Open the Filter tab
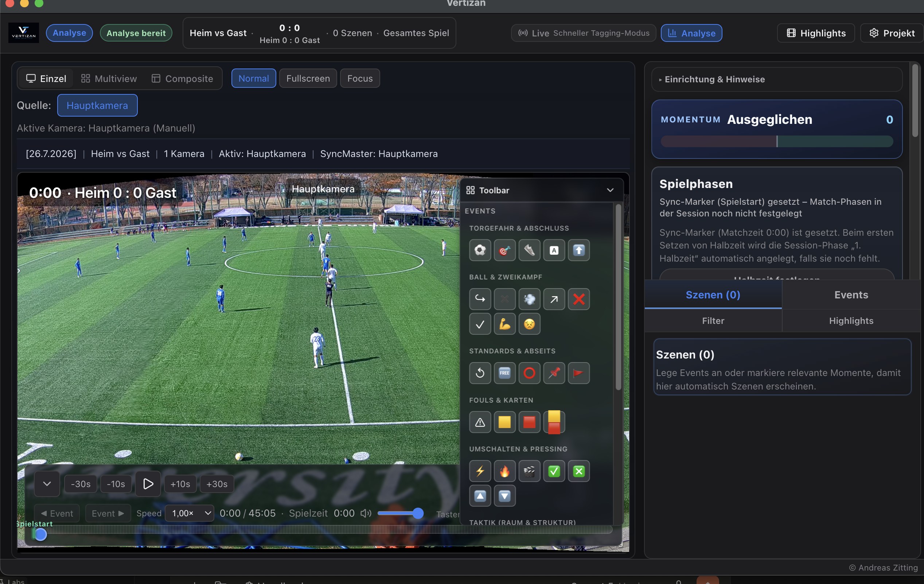The image size is (924, 584). tap(713, 321)
